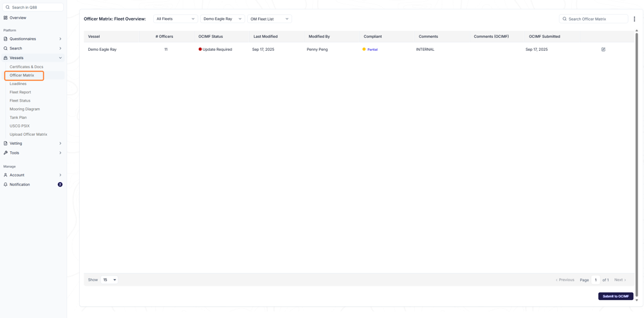
Task: Expand the Search submenu chevron
Action: (x=60, y=48)
